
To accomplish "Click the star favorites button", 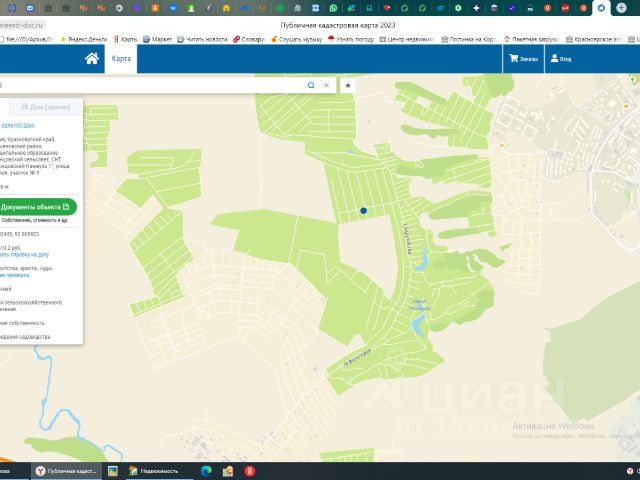I will coord(348,86).
